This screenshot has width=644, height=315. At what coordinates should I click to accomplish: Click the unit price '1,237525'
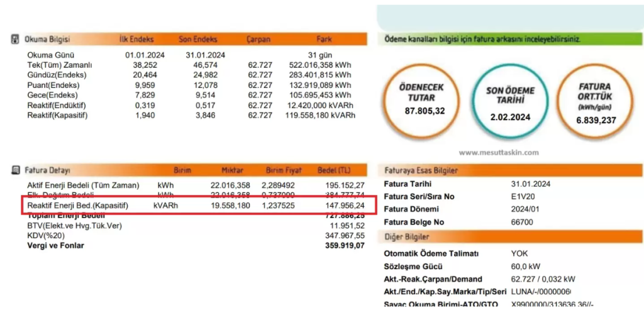point(278,205)
